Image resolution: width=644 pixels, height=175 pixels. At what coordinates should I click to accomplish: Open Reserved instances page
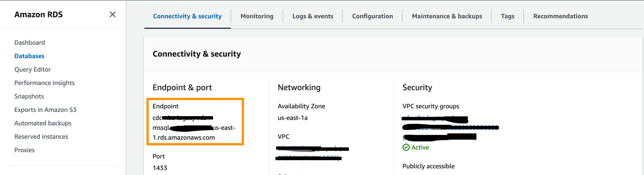[x=41, y=137]
